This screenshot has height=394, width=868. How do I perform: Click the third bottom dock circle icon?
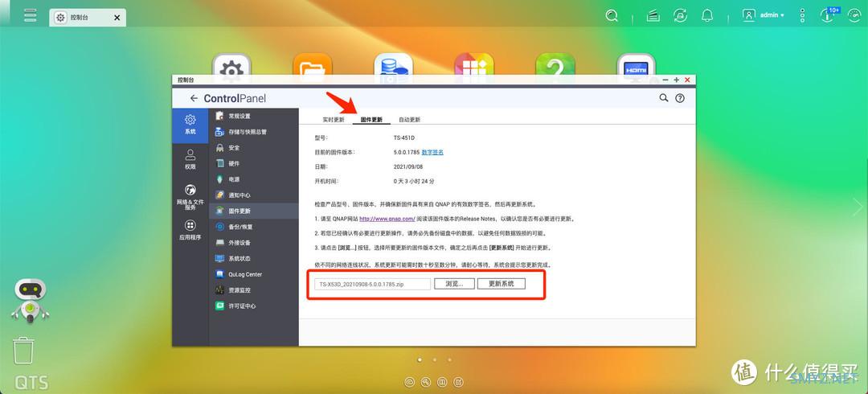tap(442, 382)
